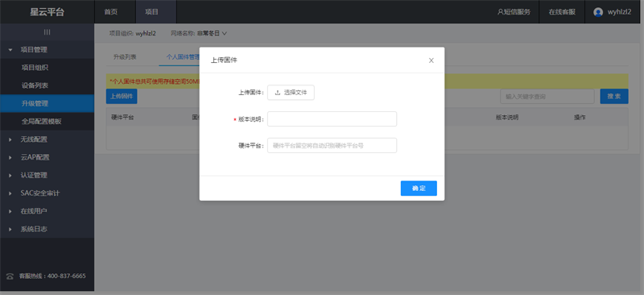Open 在线客服 in header

[562, 12]
